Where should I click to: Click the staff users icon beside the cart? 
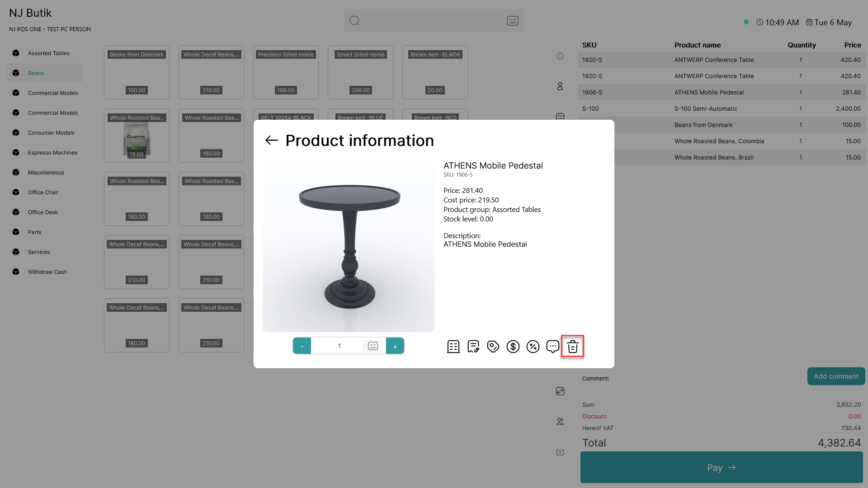point(560,422)
